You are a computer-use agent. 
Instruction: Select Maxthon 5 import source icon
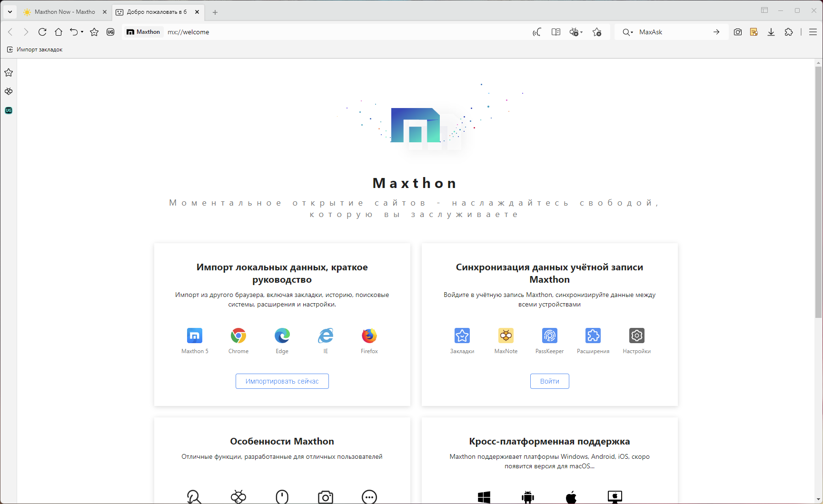pos(195,336)
